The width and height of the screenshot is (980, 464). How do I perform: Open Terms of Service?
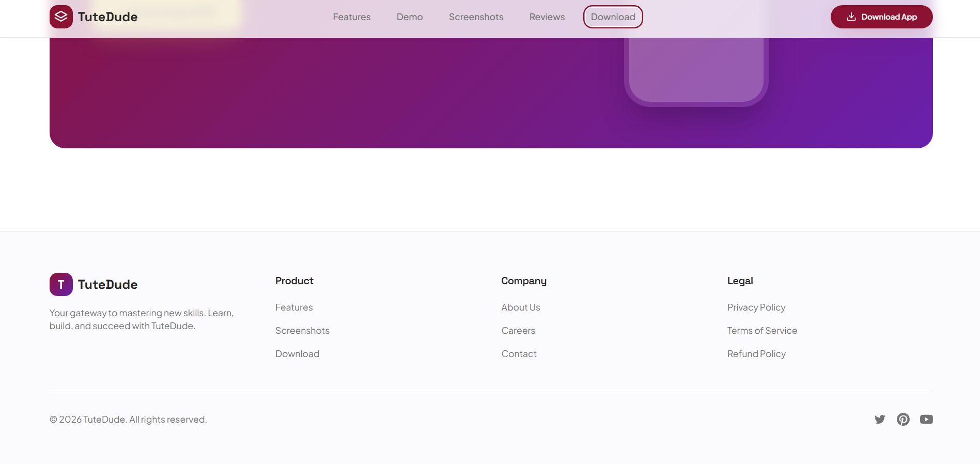tap(762, 331)
